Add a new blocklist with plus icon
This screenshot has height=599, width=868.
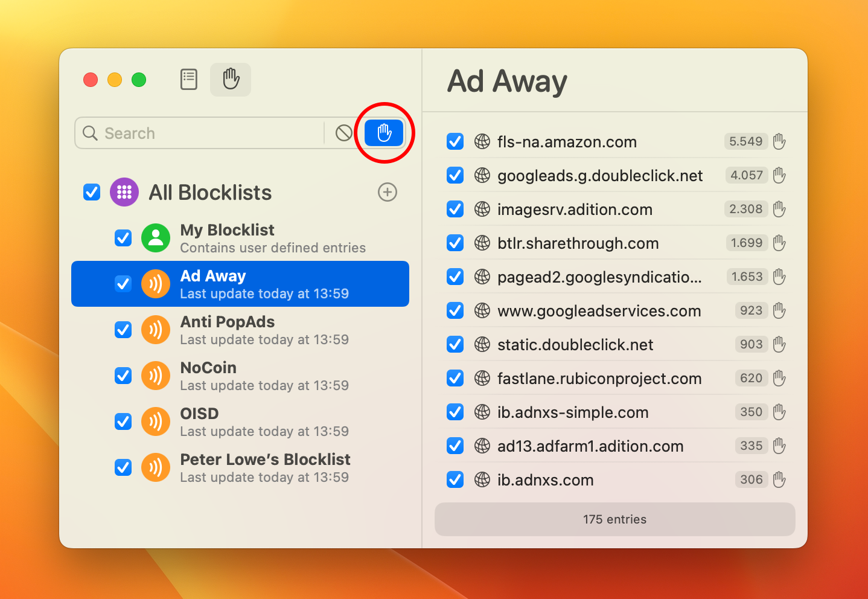pos(388,192)
